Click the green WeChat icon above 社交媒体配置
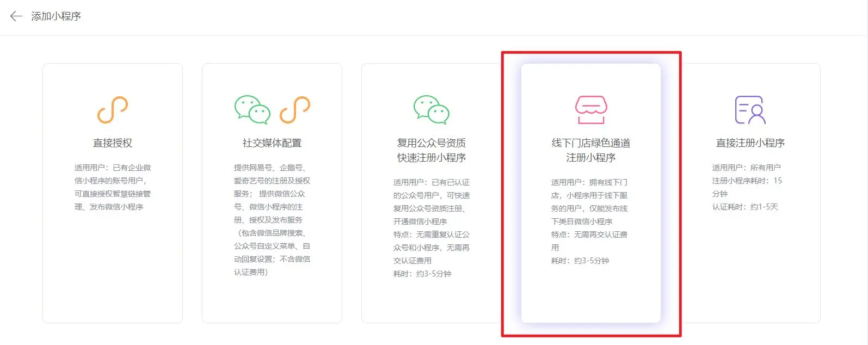The width and height of the screenshot is (868, 345). pyautogui.click(x=252, y=110)
